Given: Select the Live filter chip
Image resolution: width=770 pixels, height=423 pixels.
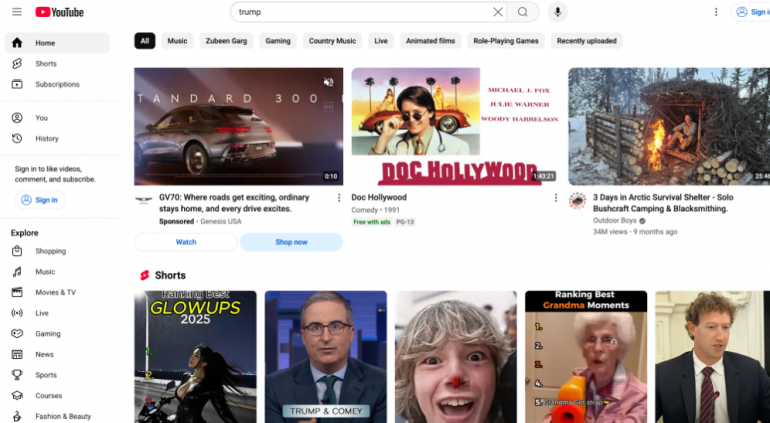Looking at the screenshot, I should click(x=381, y=41).
